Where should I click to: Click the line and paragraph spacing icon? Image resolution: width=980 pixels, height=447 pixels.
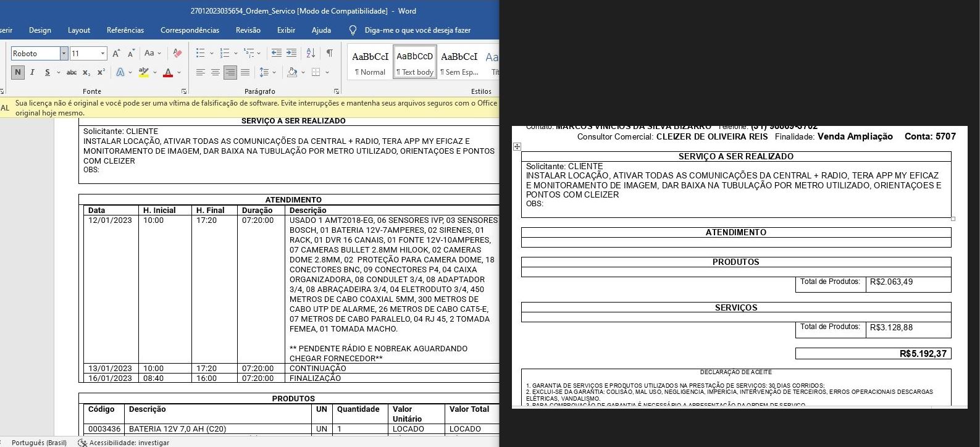click(264, 72)
